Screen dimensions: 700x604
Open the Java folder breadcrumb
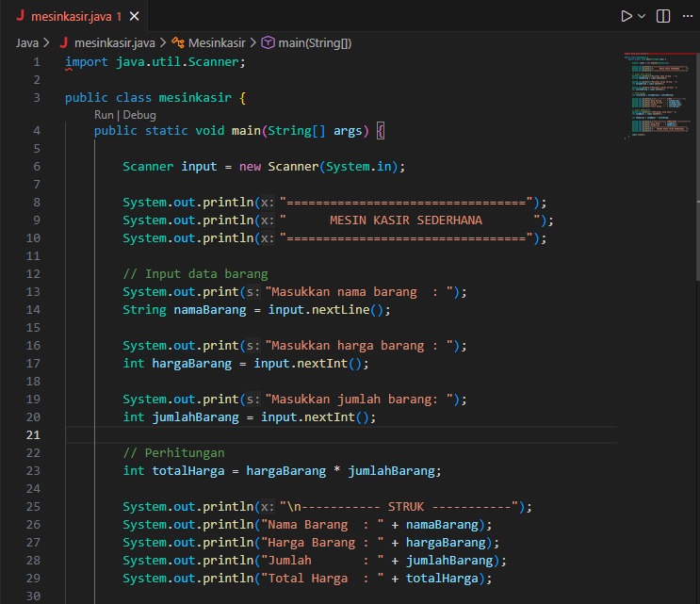click(27, 42)
